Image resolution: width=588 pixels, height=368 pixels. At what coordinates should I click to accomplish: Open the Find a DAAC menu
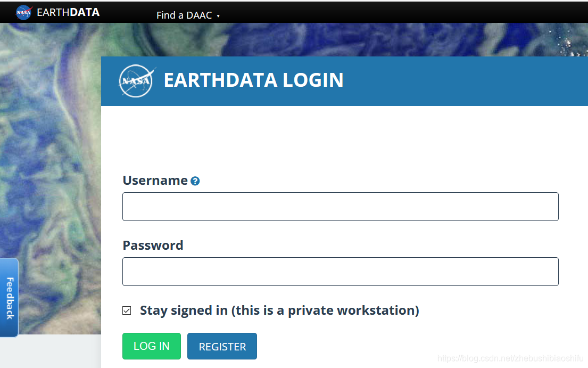tap(184, 15)
